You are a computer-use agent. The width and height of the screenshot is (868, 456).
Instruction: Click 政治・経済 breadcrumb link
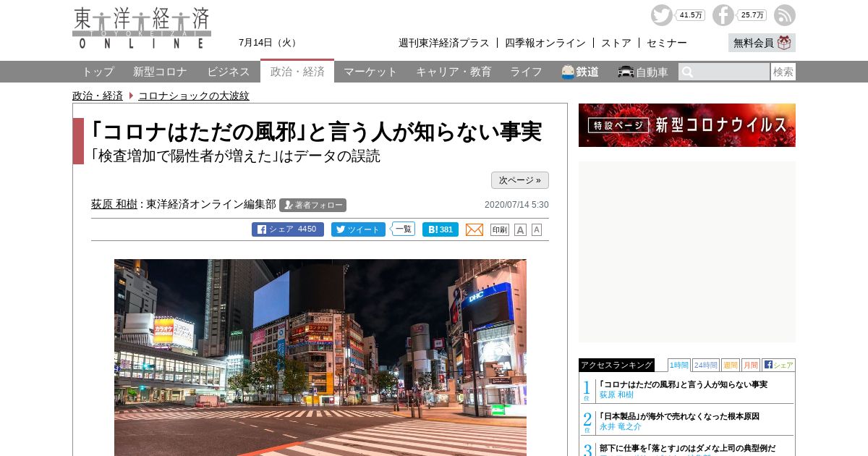coord(98,96)
